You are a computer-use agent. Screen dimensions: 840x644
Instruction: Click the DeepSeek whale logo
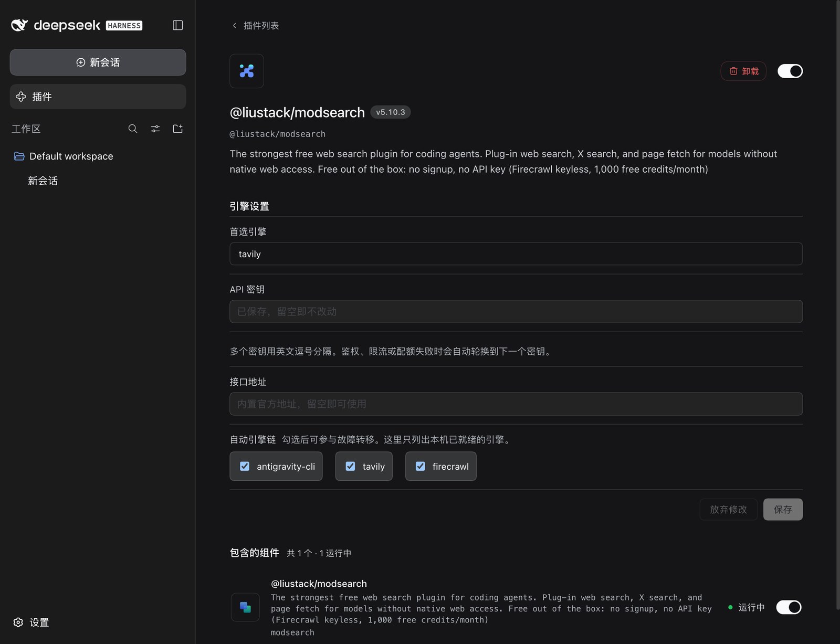point(19,25)
